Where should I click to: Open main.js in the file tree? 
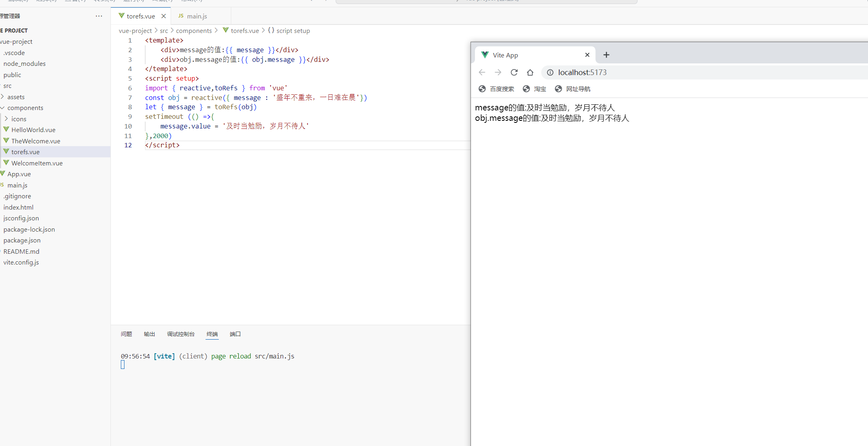tap(17, 185)
